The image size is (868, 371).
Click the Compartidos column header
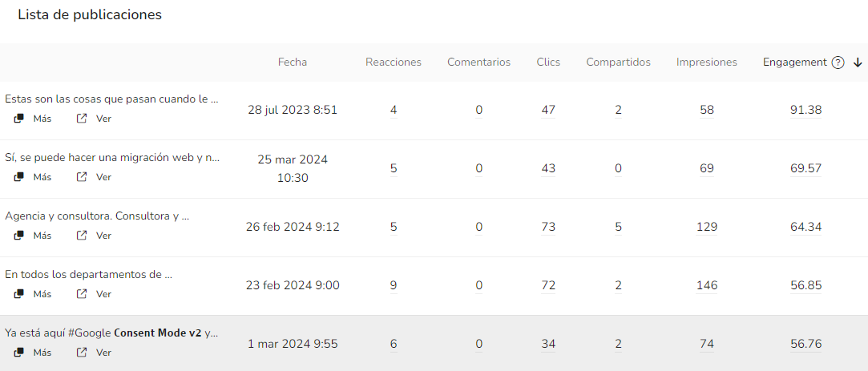[618, 63]
